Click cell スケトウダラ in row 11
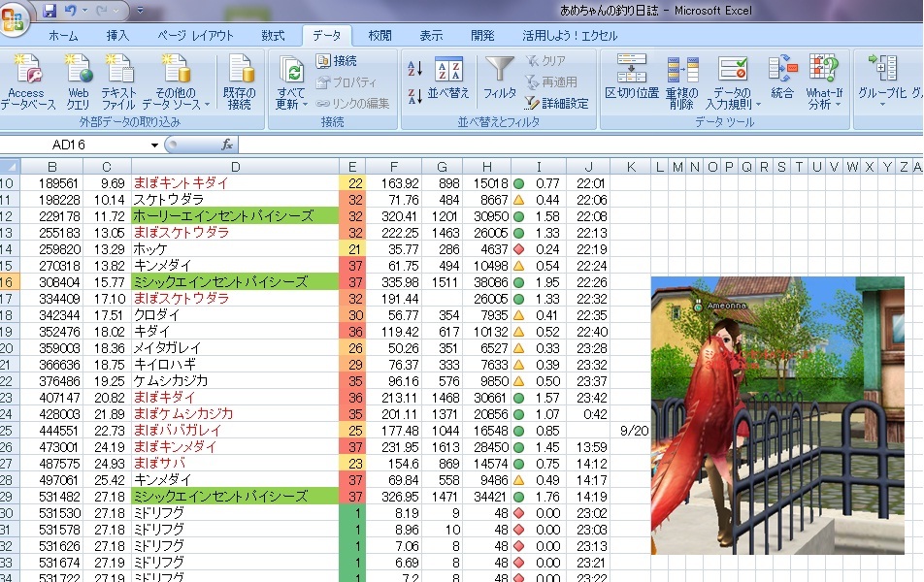Screen dimensions: 924x582 [x=235, y=200]
